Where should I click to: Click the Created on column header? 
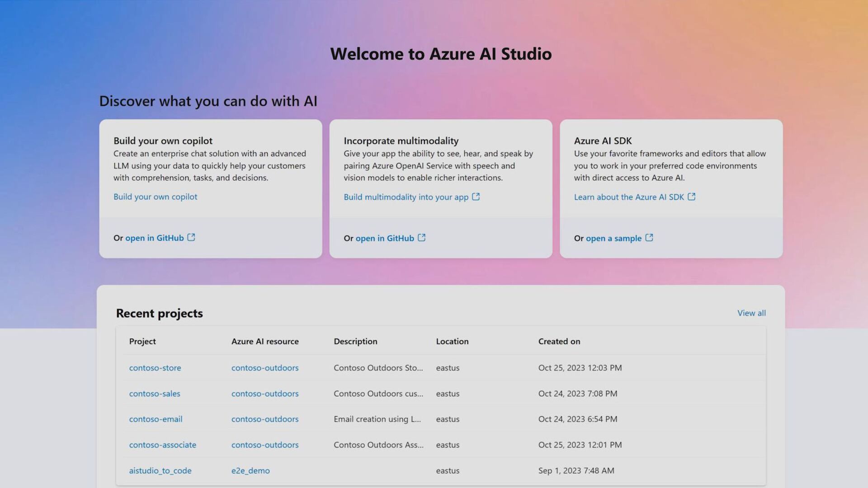pyautogui.click(x=559, y=341)
